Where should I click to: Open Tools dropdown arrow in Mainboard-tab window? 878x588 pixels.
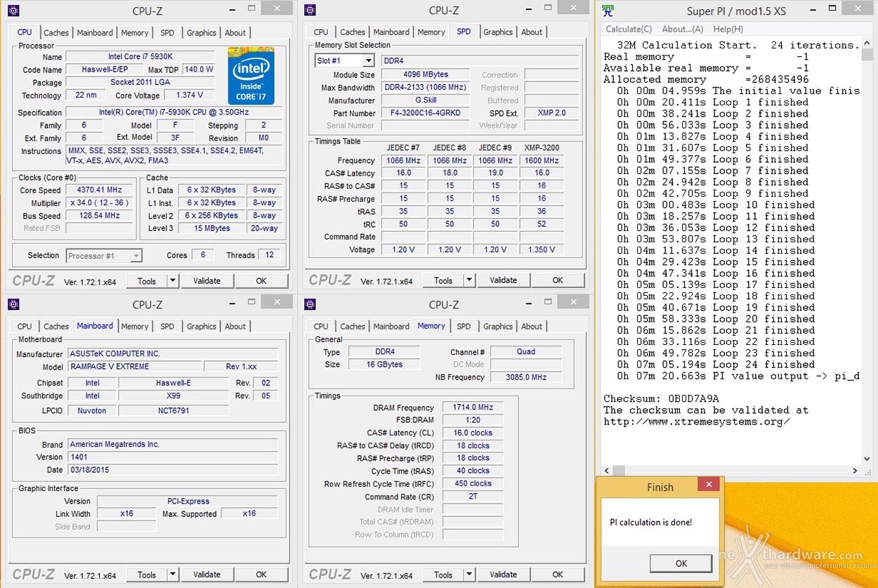pos(173,575)
